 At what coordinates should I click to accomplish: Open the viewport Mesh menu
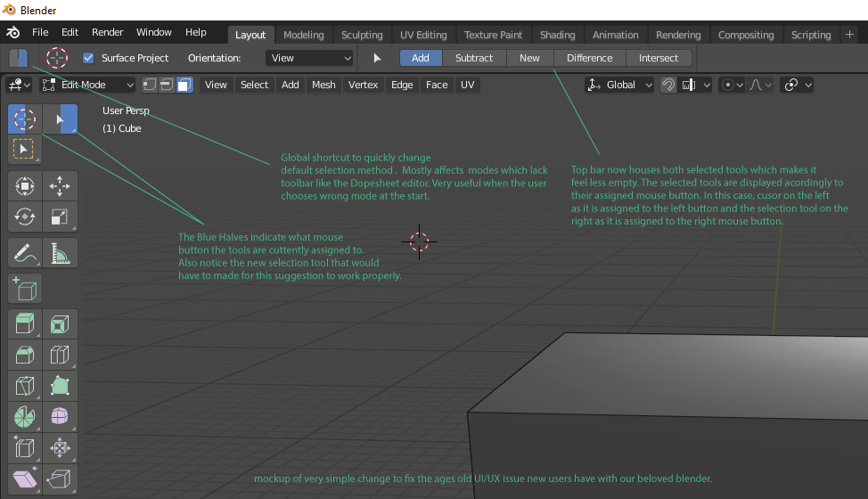tap(323, 85)
